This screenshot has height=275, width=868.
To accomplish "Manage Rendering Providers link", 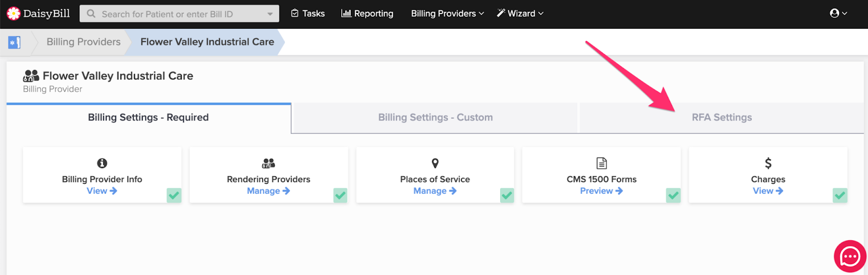I will (269, 191).
